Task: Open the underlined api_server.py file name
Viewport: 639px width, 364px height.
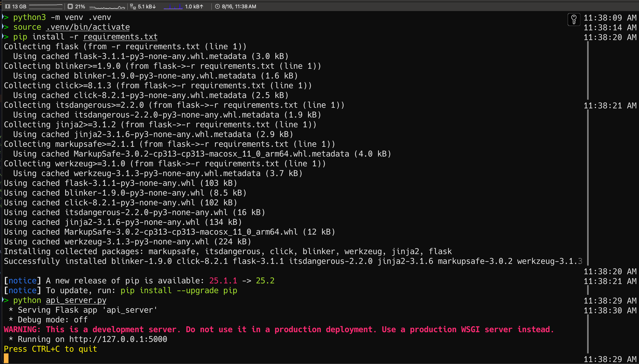Action: 76,300
